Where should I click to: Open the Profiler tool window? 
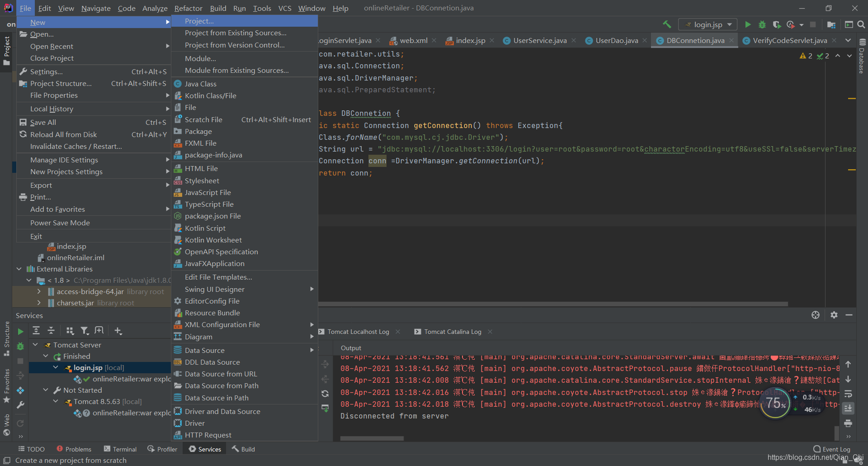pyautogui.click(x=162, y=449)
